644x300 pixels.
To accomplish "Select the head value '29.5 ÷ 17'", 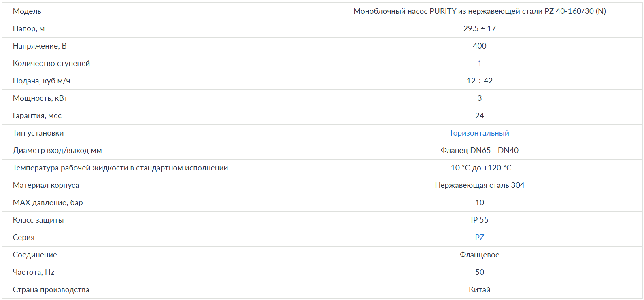I will [479, 28].
